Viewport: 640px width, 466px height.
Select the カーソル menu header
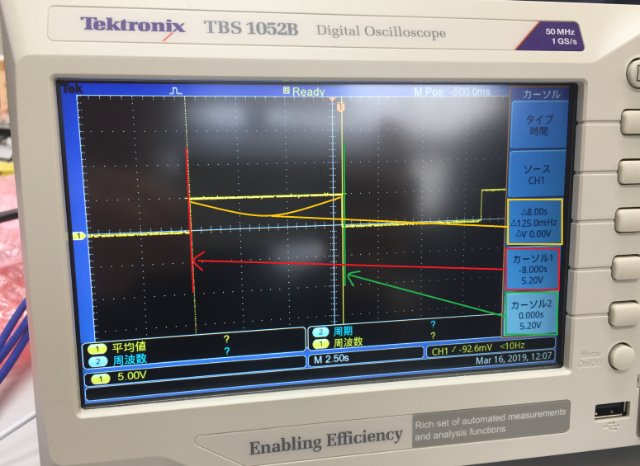[x=540, y=94]
